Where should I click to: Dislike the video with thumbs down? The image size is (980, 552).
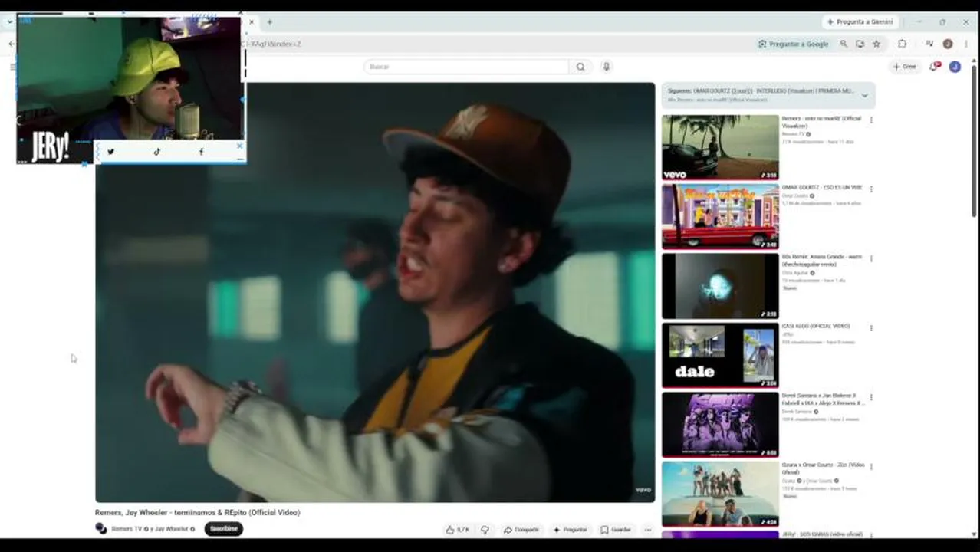[485, 530]
